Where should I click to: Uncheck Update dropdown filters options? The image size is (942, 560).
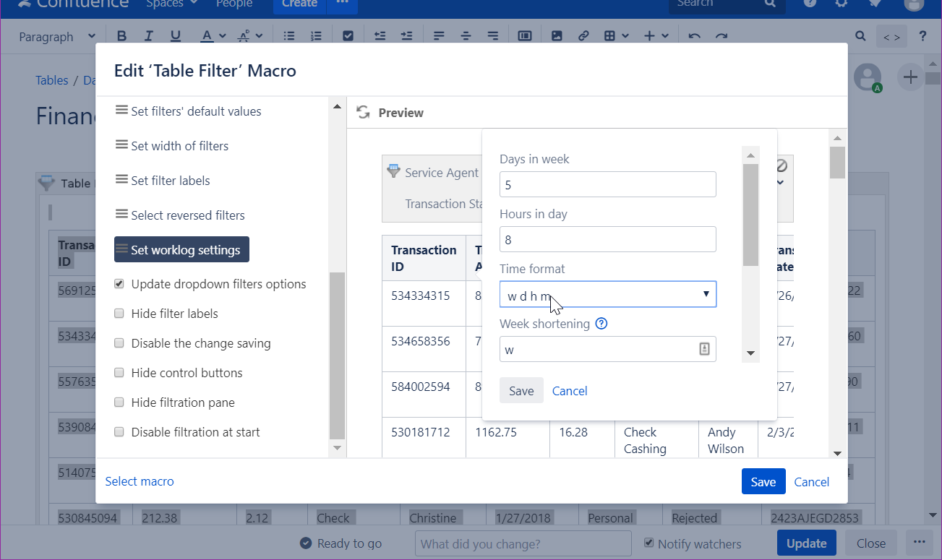(119, 284)
